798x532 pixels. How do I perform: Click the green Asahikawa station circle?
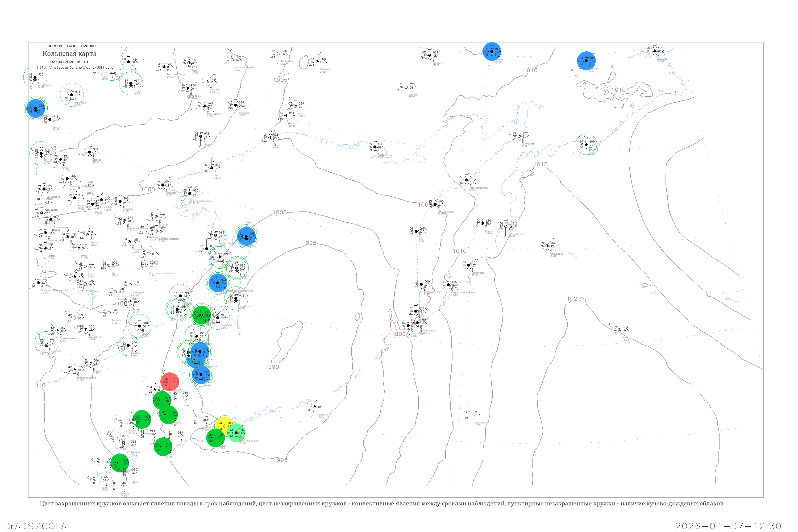click(x=168, y=415)
